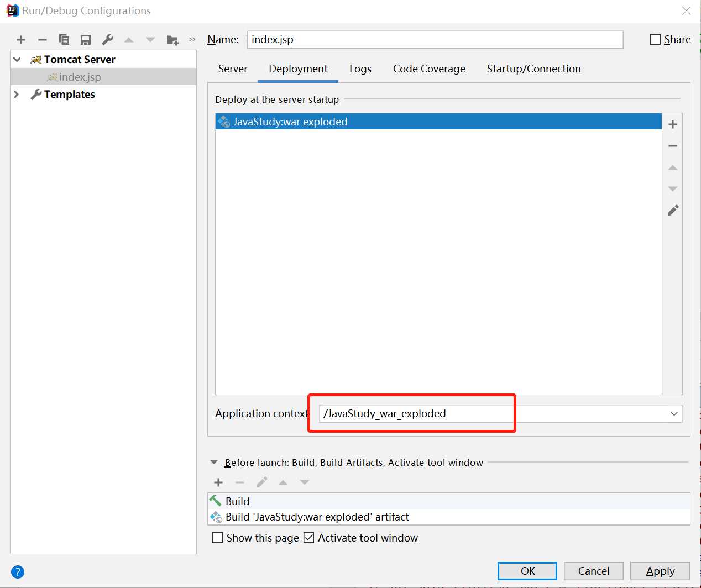Select Build 'JavaStudy:war exploded' artifact row
Image resolution: width=701 pixels, height=588 pixels.
pos(449,517)
